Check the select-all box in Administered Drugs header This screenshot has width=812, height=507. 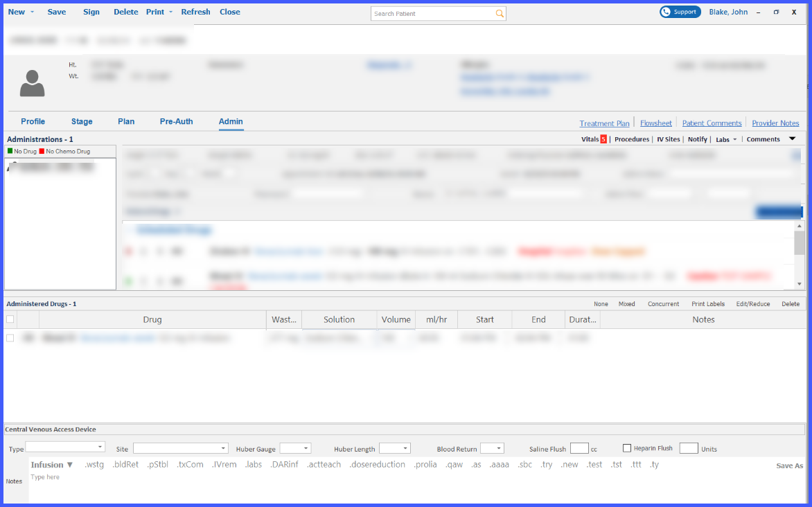(x=10, y=319)
